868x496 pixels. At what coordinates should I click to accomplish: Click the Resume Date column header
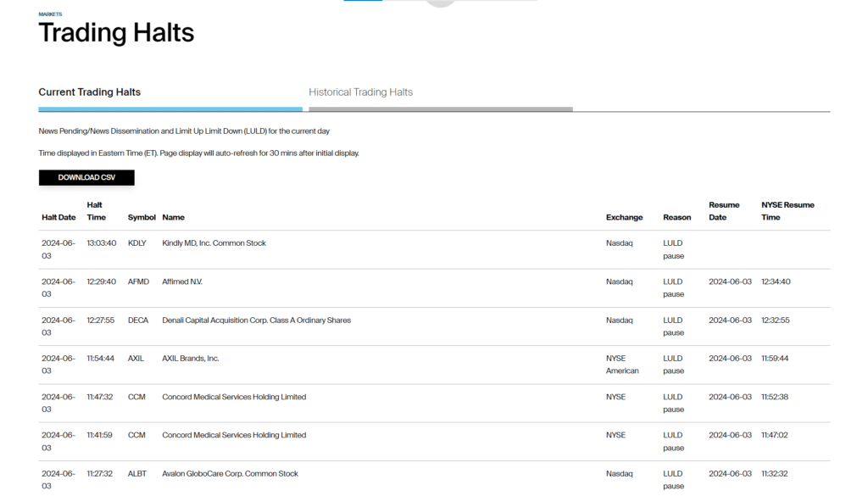[x=724, y=211]
